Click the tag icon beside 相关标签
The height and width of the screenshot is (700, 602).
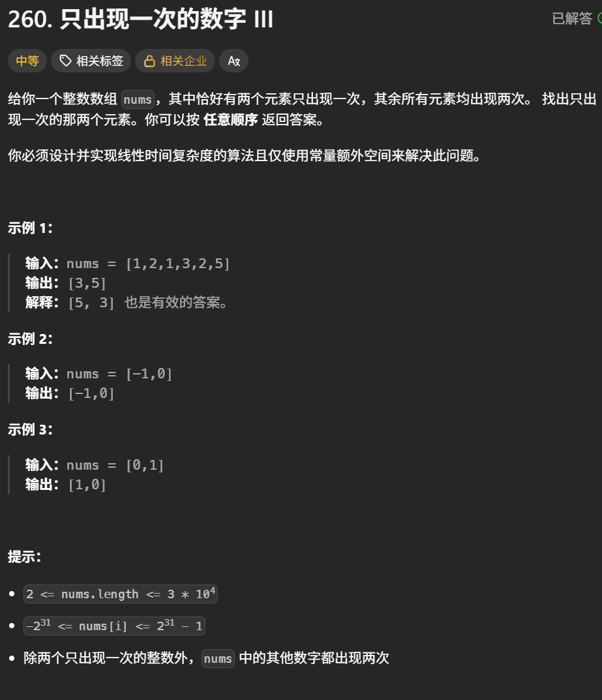pos(65,61)
